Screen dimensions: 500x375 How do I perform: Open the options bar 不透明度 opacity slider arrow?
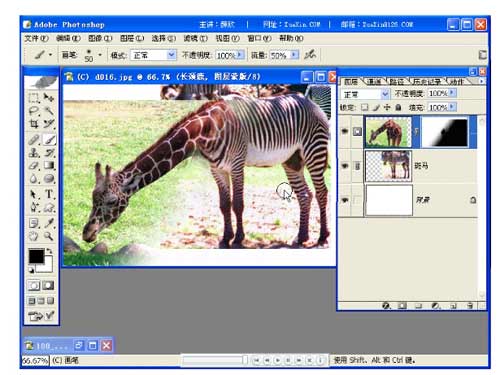(241, 54)
